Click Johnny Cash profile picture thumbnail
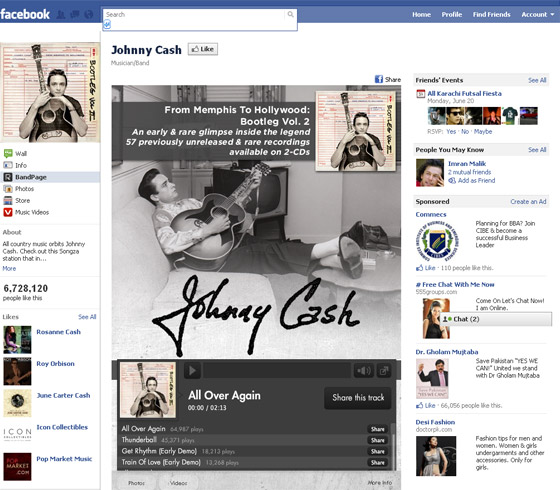560x490 pixels. click(50, 93)
